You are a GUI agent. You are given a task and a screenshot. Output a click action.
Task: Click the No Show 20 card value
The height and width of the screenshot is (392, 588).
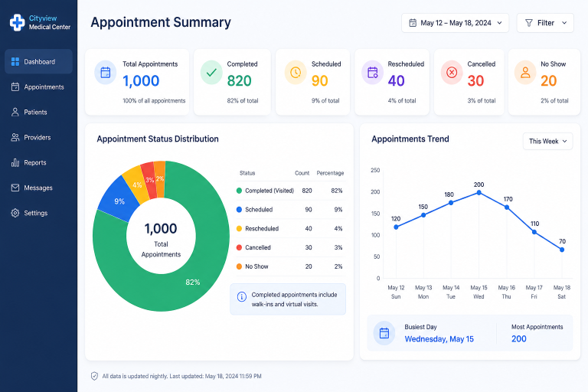(549, 81)
